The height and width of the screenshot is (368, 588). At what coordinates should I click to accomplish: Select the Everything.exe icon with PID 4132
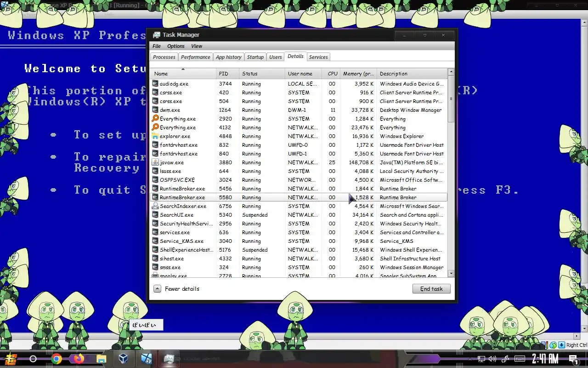click(x=155, y=127)
